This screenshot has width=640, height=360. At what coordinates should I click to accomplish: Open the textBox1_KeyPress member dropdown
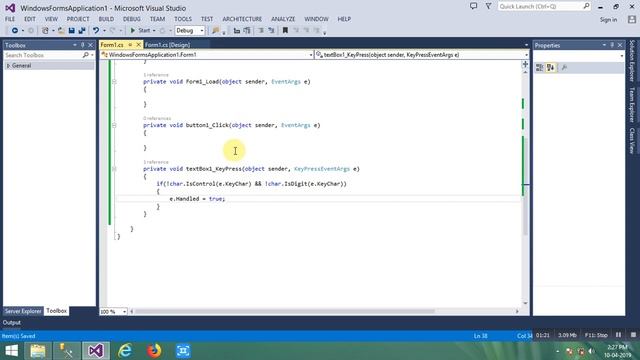click(x=526, y=55)
